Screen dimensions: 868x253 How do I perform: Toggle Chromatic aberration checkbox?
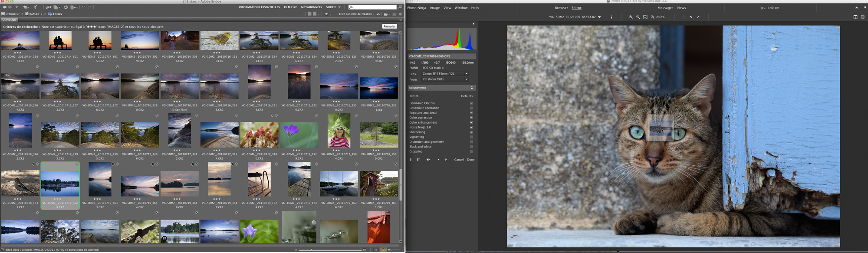pyautogui.click(x=471, y=108)
